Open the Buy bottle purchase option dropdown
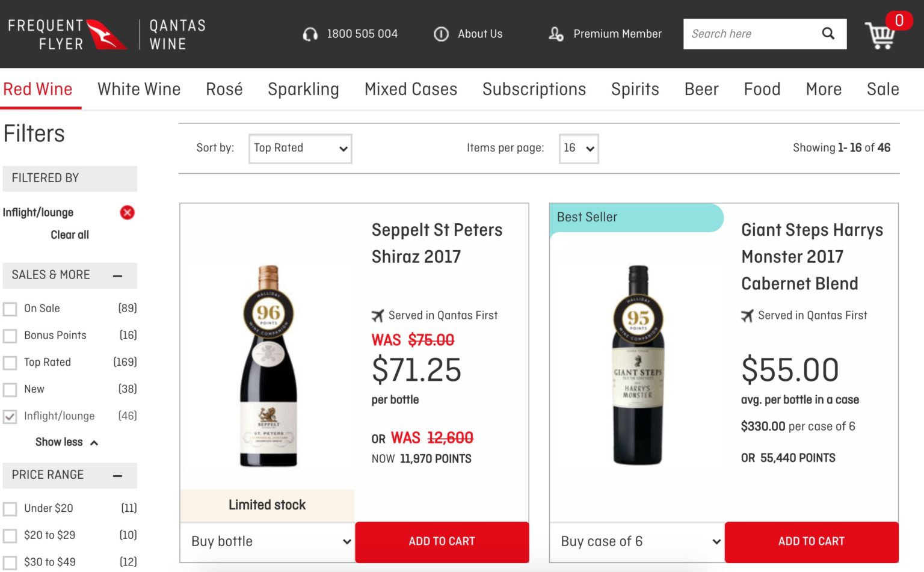This screenshot has height=572, width=924. click(267, 541)
